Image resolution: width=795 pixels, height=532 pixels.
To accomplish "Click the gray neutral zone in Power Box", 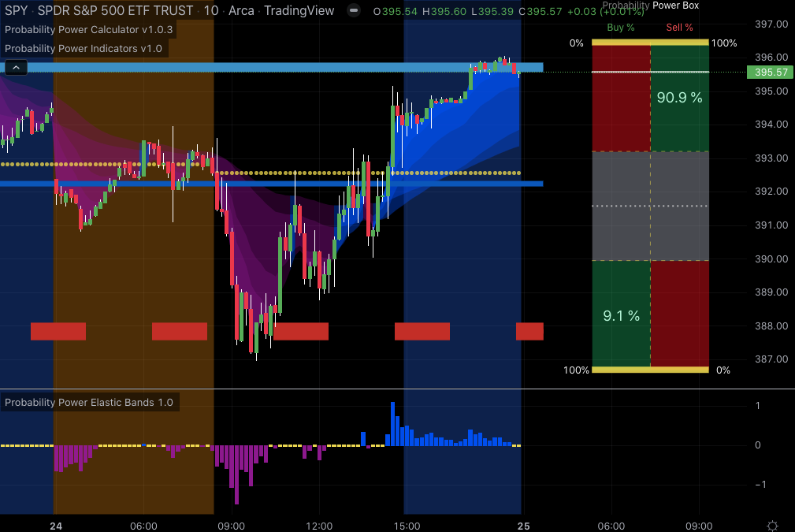I will [650, 206].
